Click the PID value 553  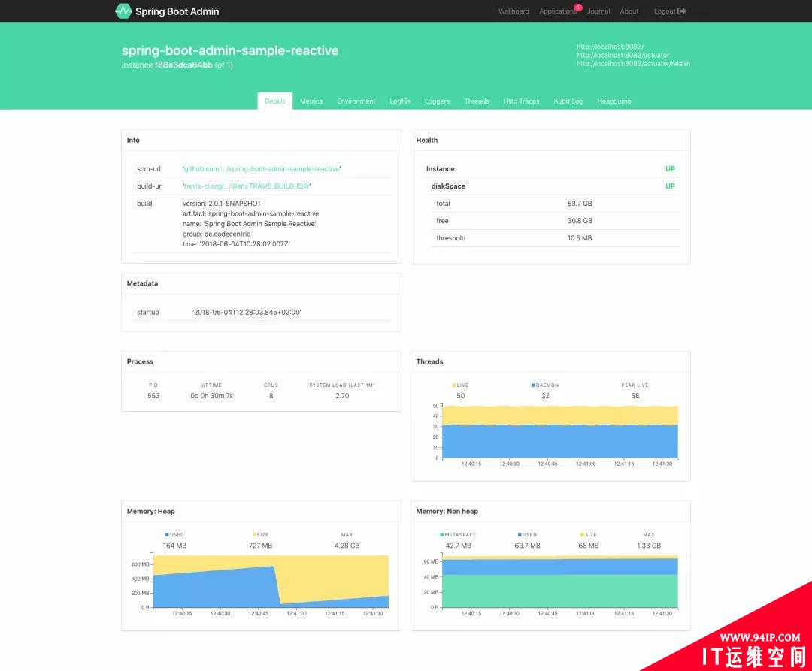click(x=153, y=396)
